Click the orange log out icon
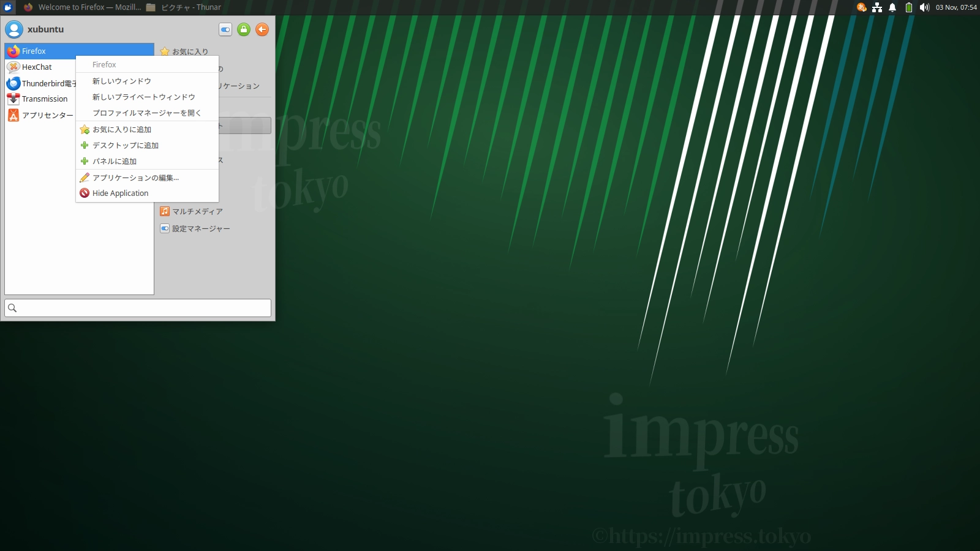 coord(262,29)
